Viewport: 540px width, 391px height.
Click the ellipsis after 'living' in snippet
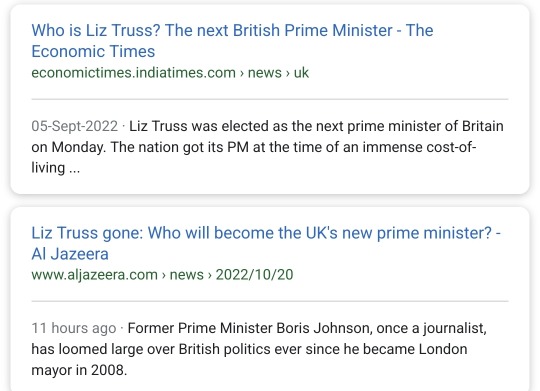click(74, 169)
